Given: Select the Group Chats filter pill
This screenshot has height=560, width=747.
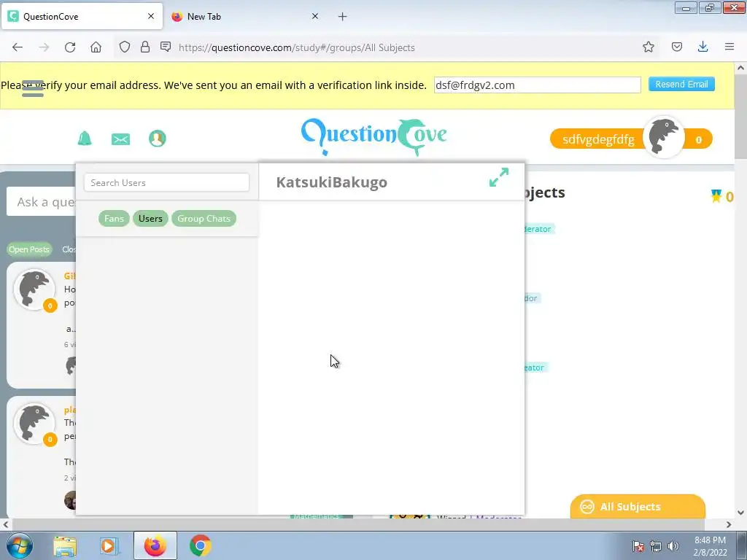Looking at the screenshot, I should click(x=204, y=219).
